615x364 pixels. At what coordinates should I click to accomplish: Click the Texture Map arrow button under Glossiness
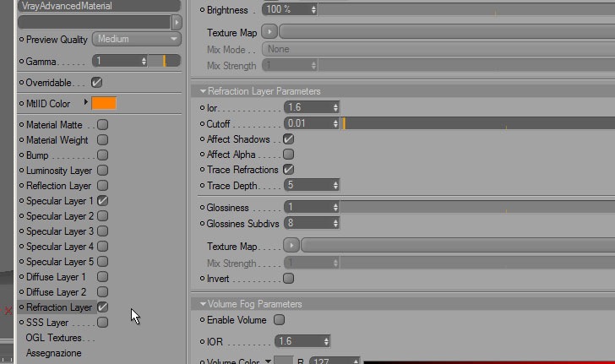291,246
